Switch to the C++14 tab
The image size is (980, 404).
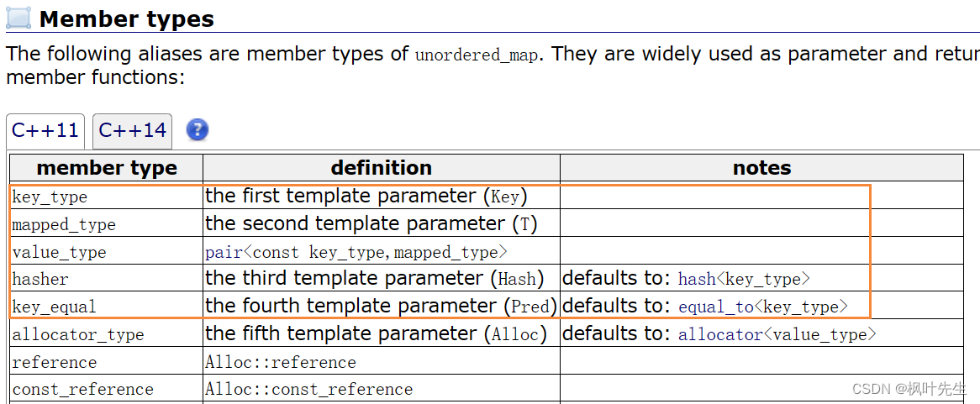(x=133, y=130)
